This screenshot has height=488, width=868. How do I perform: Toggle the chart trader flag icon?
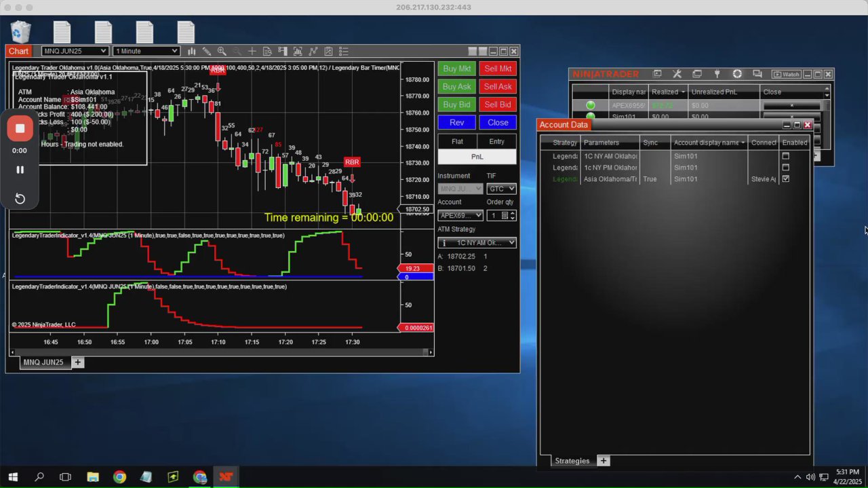pos(282,51)
